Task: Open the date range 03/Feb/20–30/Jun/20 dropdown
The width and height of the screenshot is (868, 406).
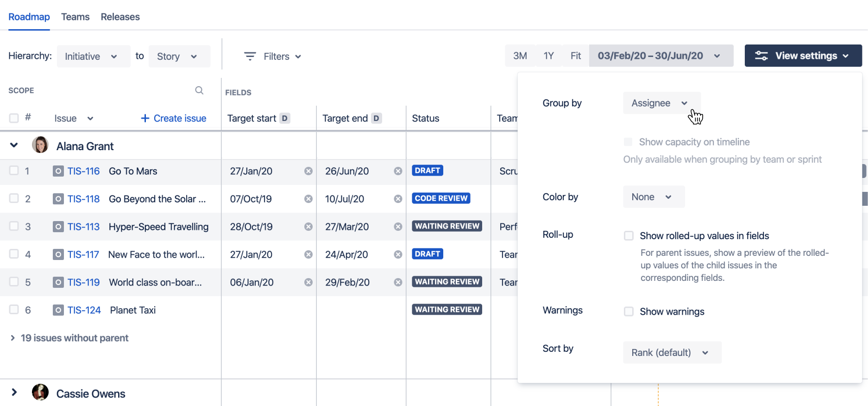Action: [x=661, y=56]
